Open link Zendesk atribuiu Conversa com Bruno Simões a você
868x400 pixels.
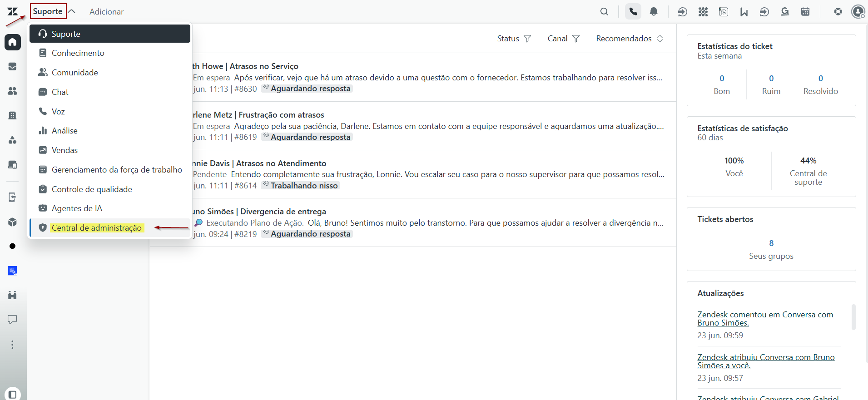[x=766, y=361]
